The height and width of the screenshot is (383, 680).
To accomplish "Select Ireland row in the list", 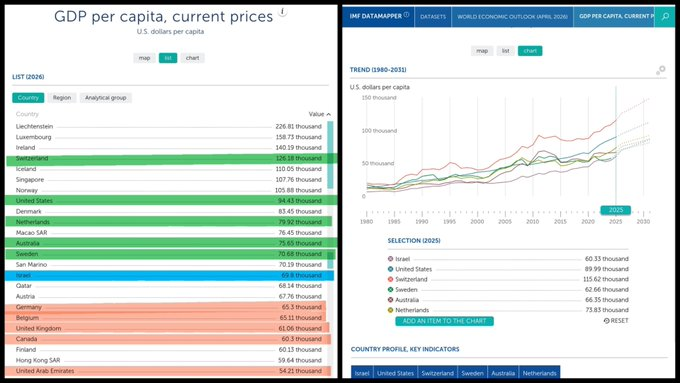I will click(169, 148).
